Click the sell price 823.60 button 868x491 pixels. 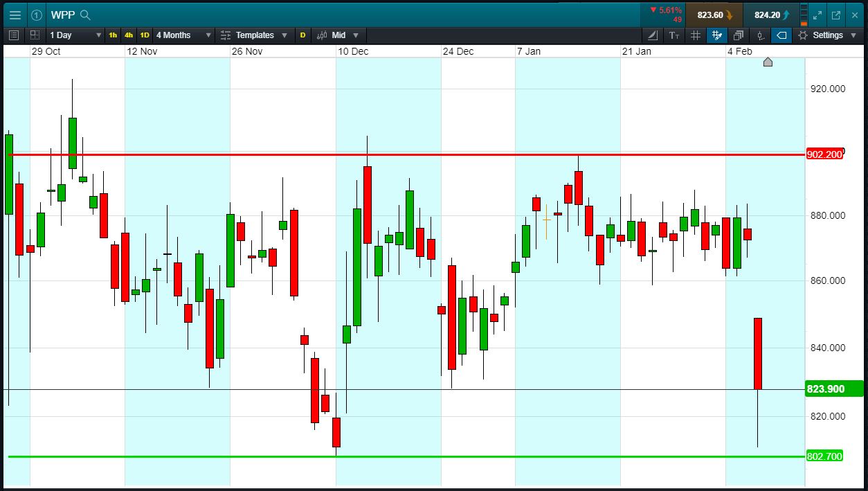point(714,15)
